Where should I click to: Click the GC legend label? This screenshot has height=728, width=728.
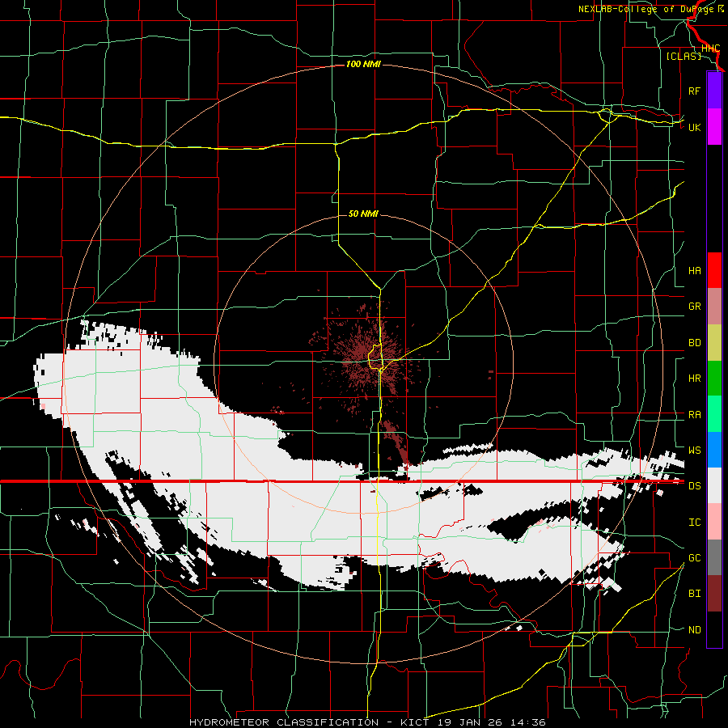pos(694,558)
